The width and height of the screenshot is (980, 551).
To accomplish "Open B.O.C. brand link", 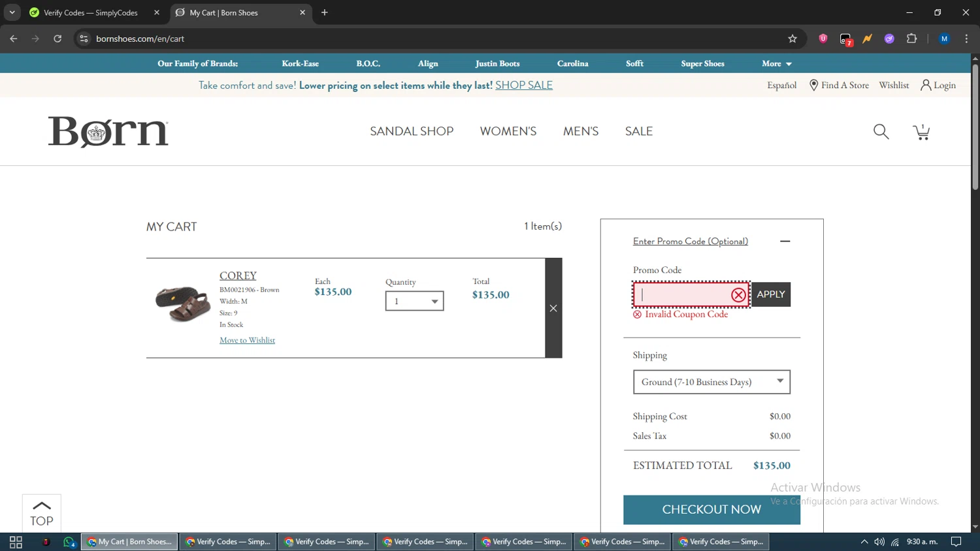I will (368, 63).
